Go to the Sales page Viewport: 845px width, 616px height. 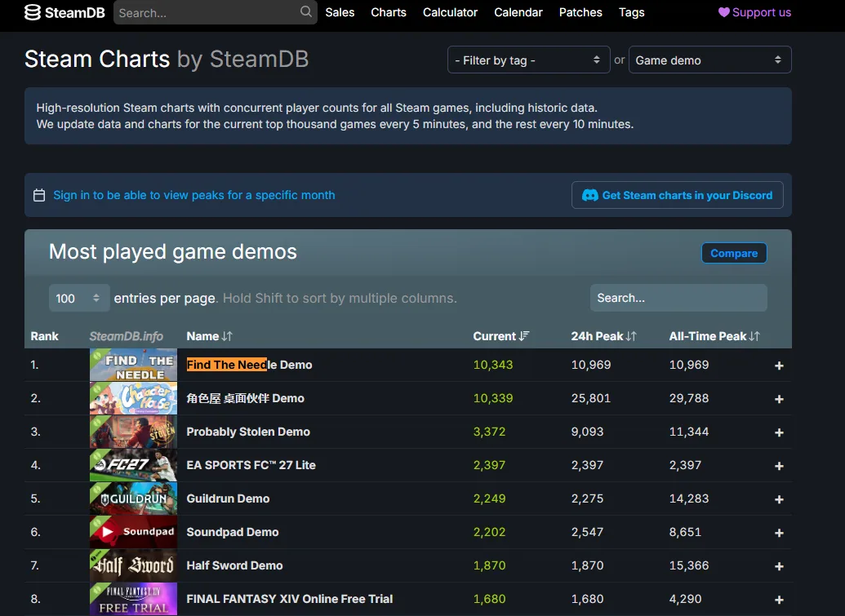[x=340, y=12]
